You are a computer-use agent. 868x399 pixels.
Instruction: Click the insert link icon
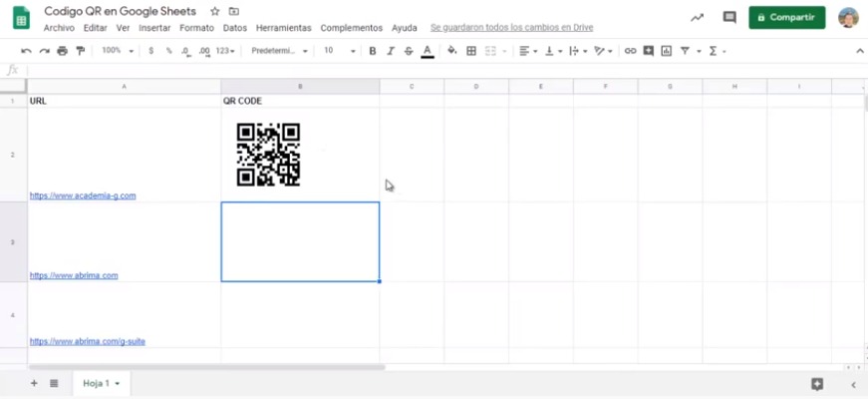coord(630,51)
